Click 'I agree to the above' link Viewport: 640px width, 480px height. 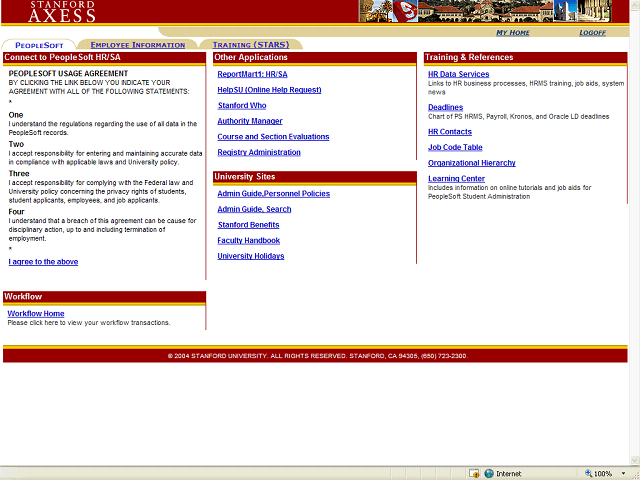click(x=43, y=262)
